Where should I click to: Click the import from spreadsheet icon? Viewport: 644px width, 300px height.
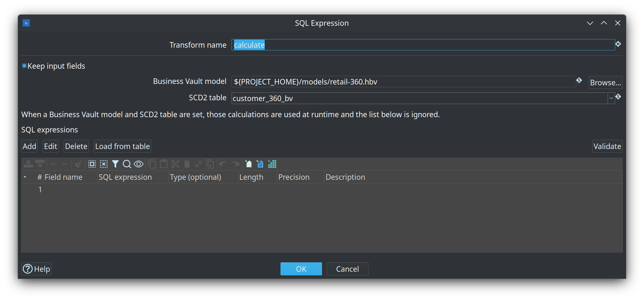[x=248, y=164]
